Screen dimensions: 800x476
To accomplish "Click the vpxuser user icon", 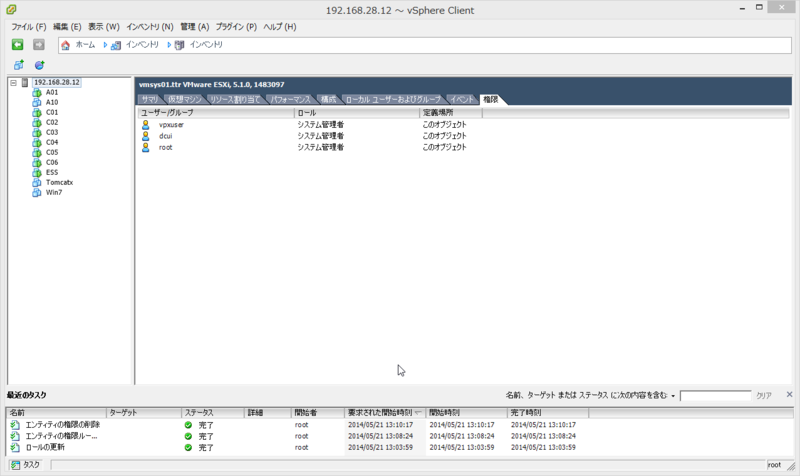I will click(146, 124).
